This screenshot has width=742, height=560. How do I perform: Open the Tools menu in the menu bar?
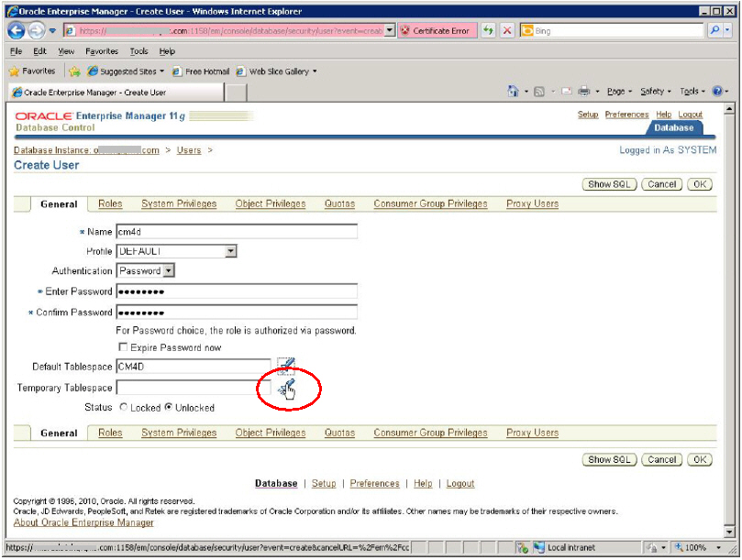[138, 51]
